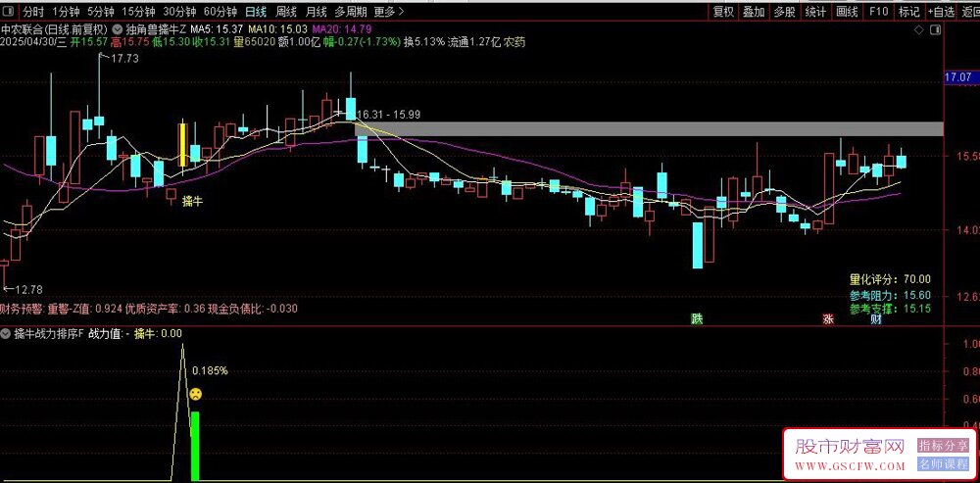Toggle the right info panel icon
Image resolution: width=980 pixels, height=483 pixels.
click(936, 30)
